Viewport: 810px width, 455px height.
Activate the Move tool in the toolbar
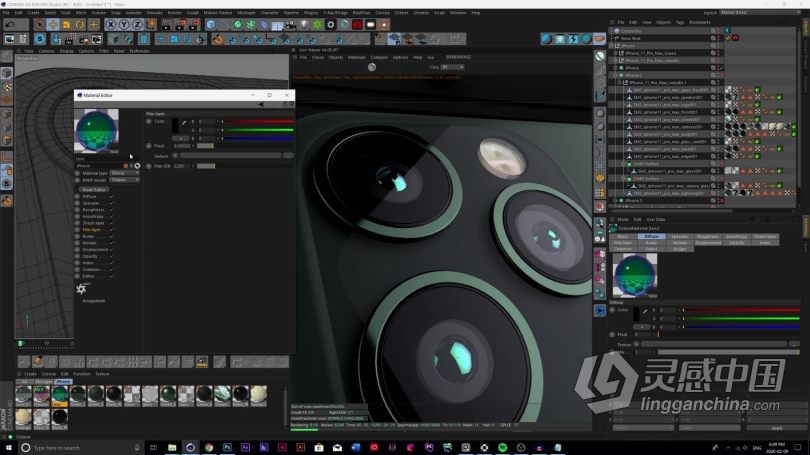pyautogui.click(x=53, y=24)
